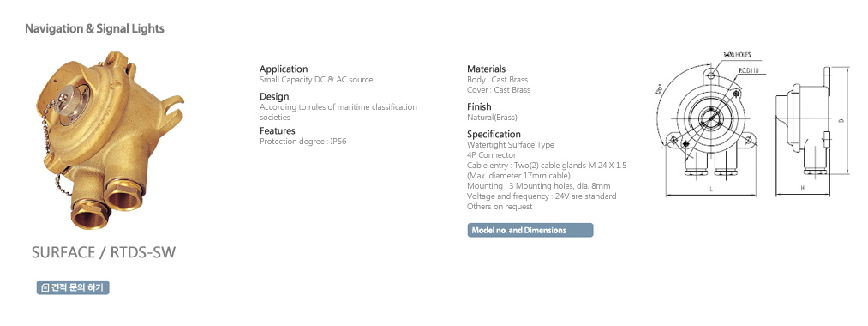Select the SURFACE / RTDS-SW product title
This screenshot has width=868, height=326.
[x=104, y=252]
